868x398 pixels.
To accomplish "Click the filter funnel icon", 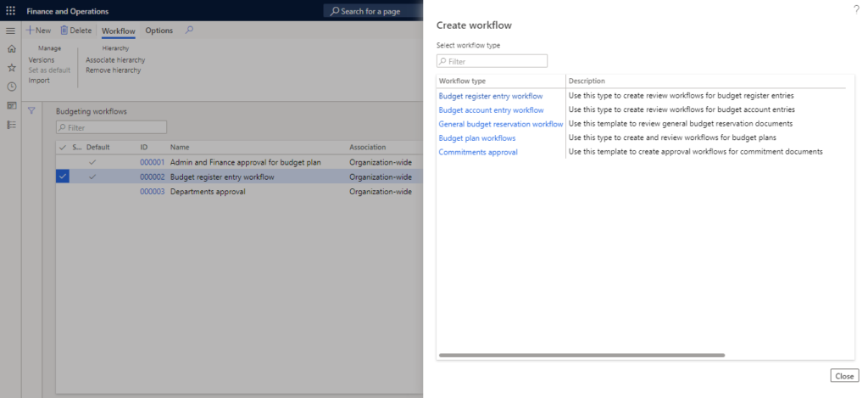I will 32,110.
